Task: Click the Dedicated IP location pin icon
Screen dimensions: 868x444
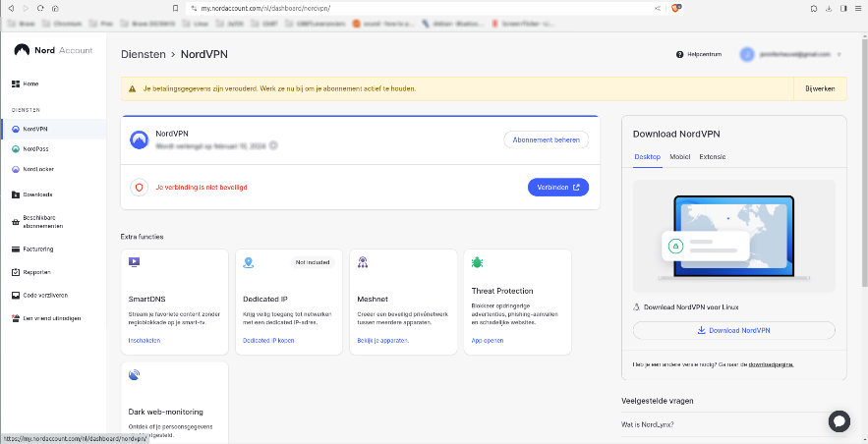Action: point(249,262)
